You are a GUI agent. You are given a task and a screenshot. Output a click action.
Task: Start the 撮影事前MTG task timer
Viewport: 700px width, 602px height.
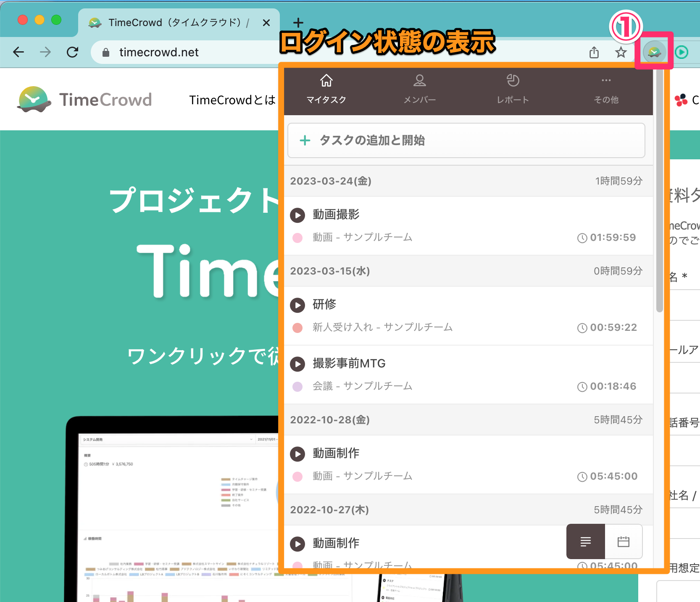(x=297, y=364)
